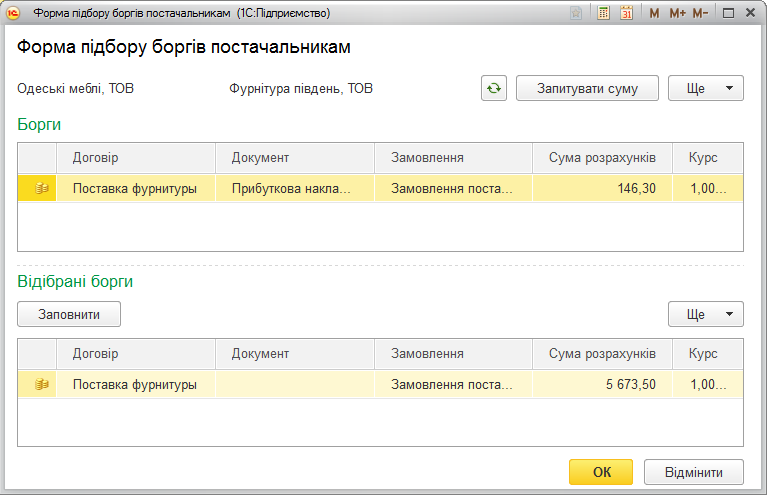767x495 pixels.
Task: Select the 146,30 amount cell
Action: pos(602,188)
